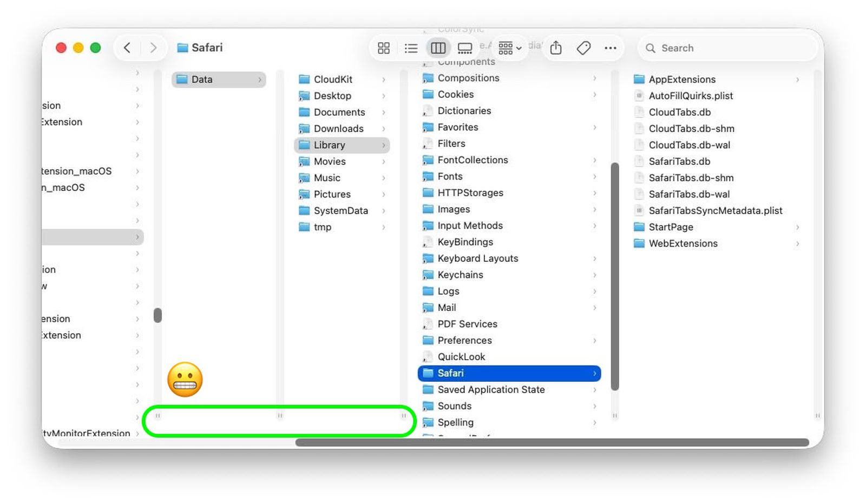This screenshot has height=504, width=866.
Task: Go forward with the right chevron
Action: 154,48
